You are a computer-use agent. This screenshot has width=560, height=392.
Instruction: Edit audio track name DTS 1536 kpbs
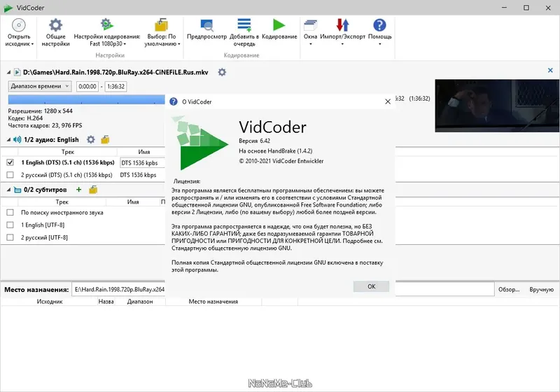pos(143,163)
